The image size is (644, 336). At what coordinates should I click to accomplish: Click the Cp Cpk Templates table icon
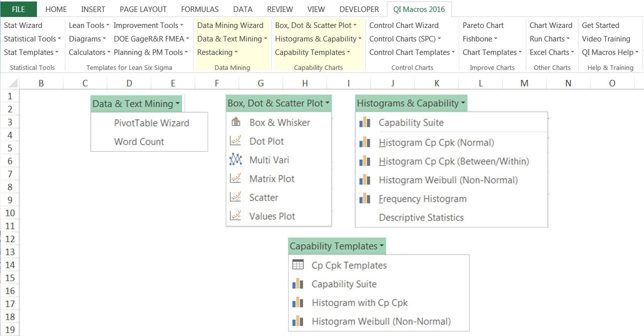[298, 265]
